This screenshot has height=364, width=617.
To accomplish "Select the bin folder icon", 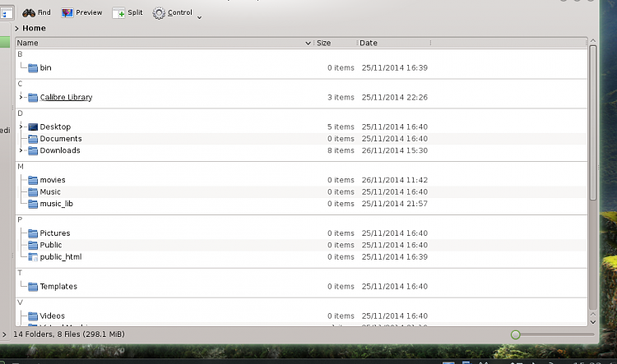I will (x=33, y=68).
